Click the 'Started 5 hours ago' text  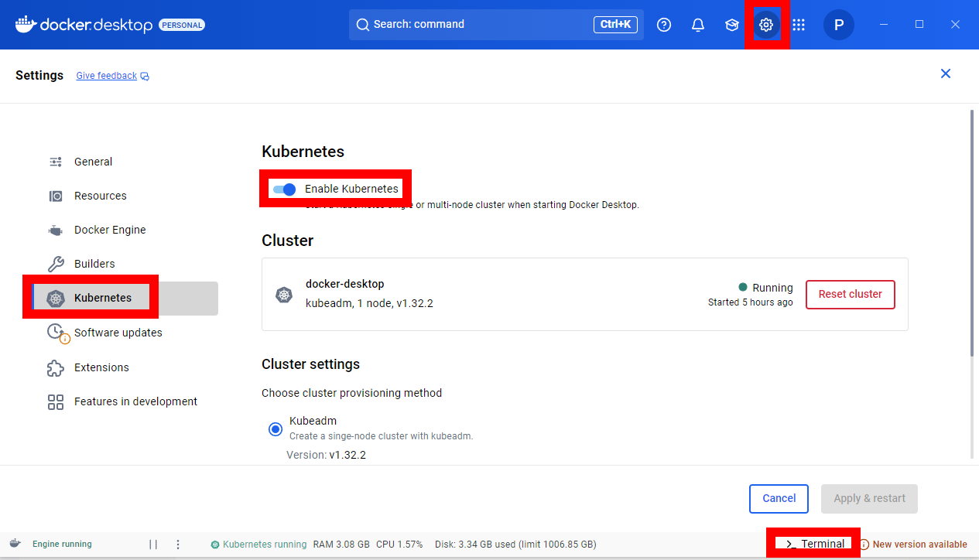751,302
